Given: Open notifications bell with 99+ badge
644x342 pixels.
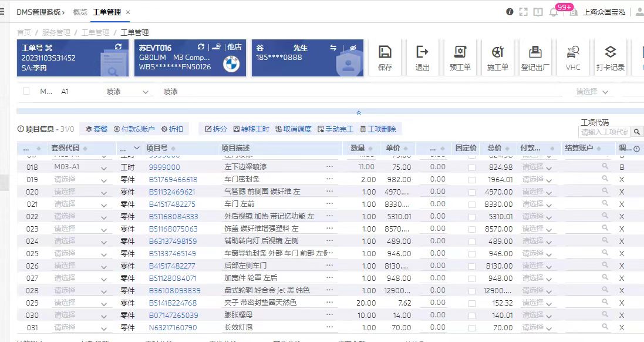Looking at the screenshot, I should pos(554,12).
